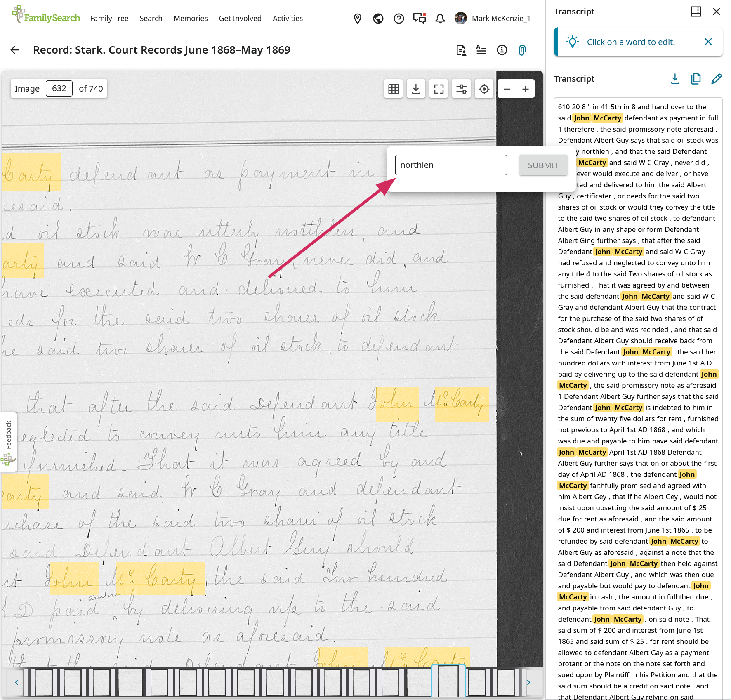Open Mark McKenzie_1 account menu
This screenshot has height=700, width=731.
coord(493,18)
